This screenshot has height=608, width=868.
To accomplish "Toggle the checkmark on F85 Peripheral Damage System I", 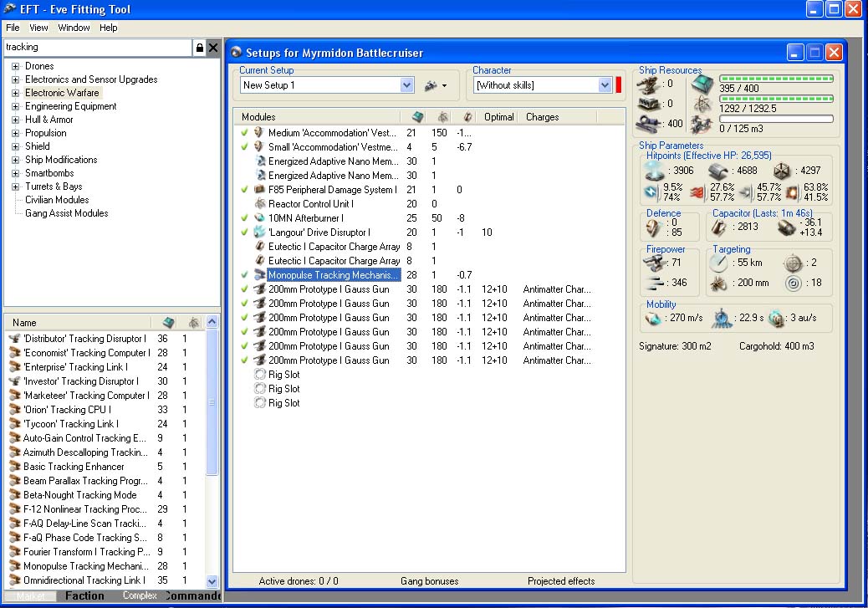I will [x=244, y=190].
